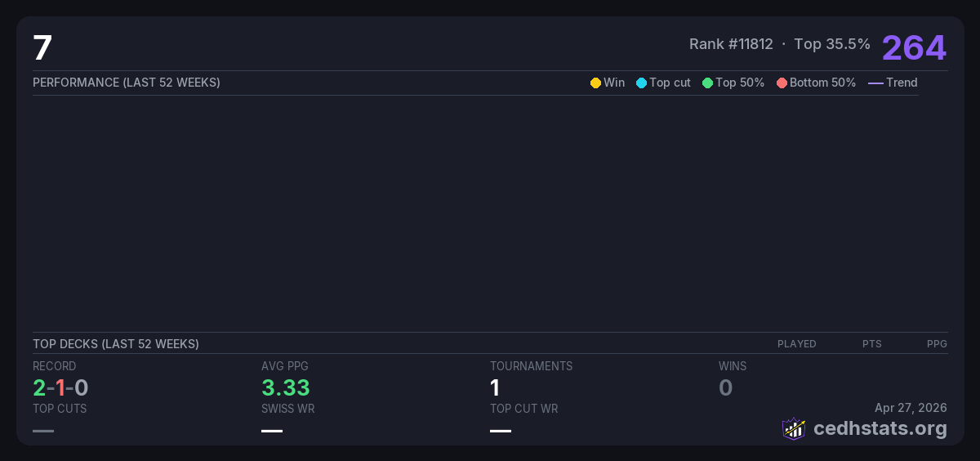Click the PTS column header
Image resolution: width=980 pixels, height=461 pixels.
point(871,344)
